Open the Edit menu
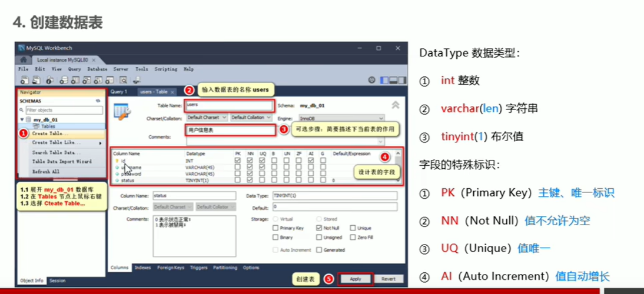 tap(40, 69)
